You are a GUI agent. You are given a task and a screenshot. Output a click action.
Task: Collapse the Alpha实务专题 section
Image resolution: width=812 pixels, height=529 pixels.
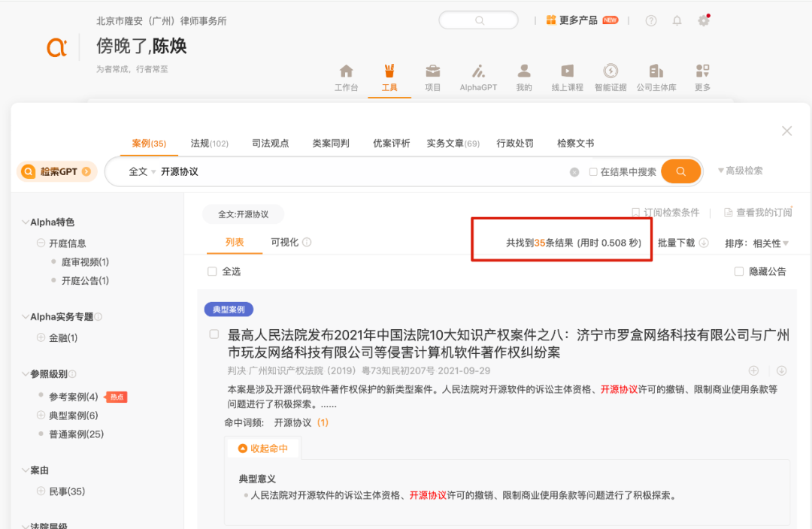click(x=25, y=317)
